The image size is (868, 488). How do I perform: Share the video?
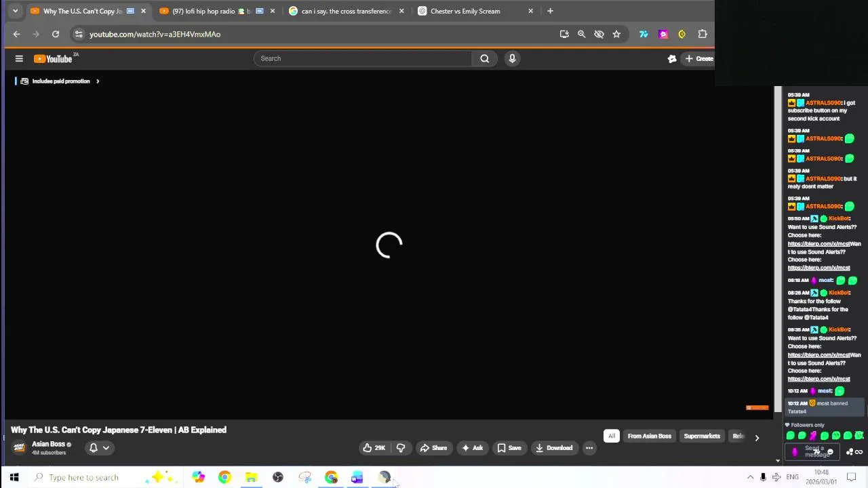pos(433,448)
